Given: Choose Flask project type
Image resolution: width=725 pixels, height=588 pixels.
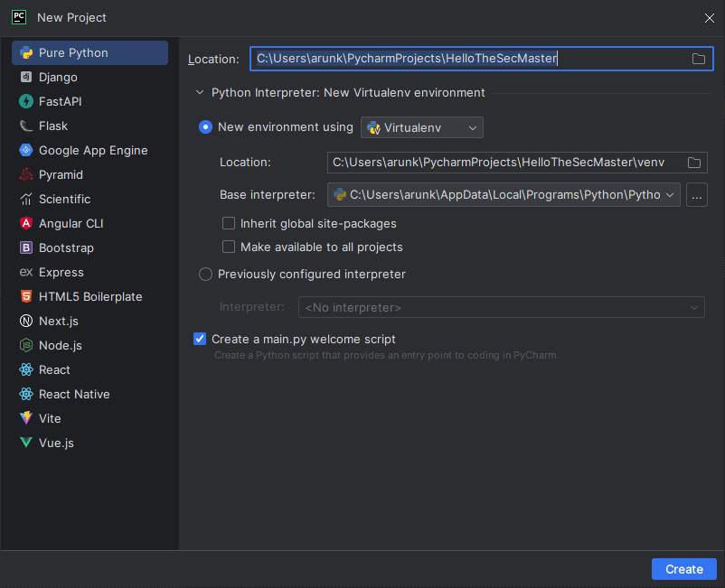Looking at the screenshot, I should pyautogui.click(x=89, y=126).
